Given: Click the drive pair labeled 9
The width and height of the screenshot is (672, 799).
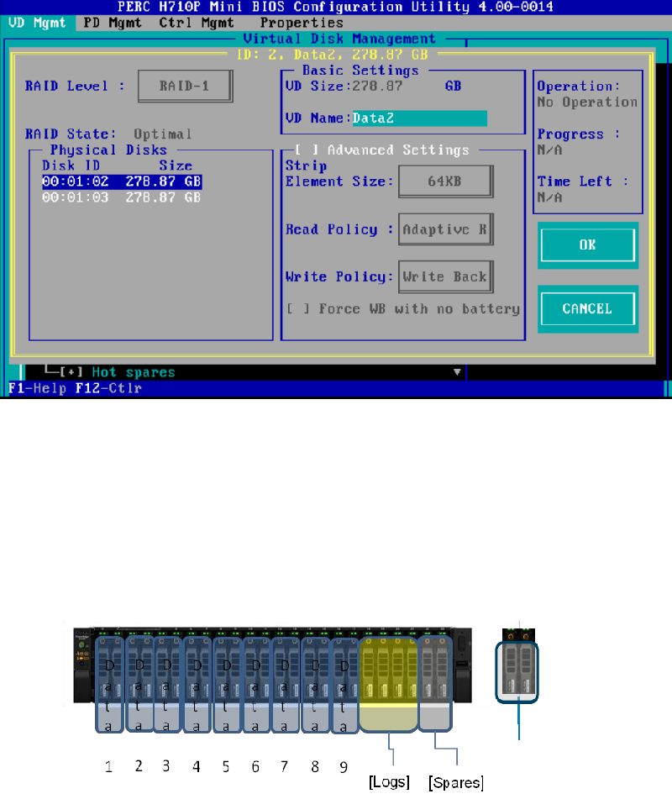Looking at the screenshot, I should (345, 686).
